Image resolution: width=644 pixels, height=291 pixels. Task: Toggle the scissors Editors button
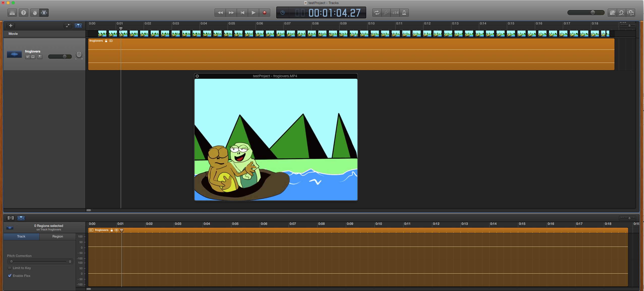pyautogui.click(x=44, y=13)
